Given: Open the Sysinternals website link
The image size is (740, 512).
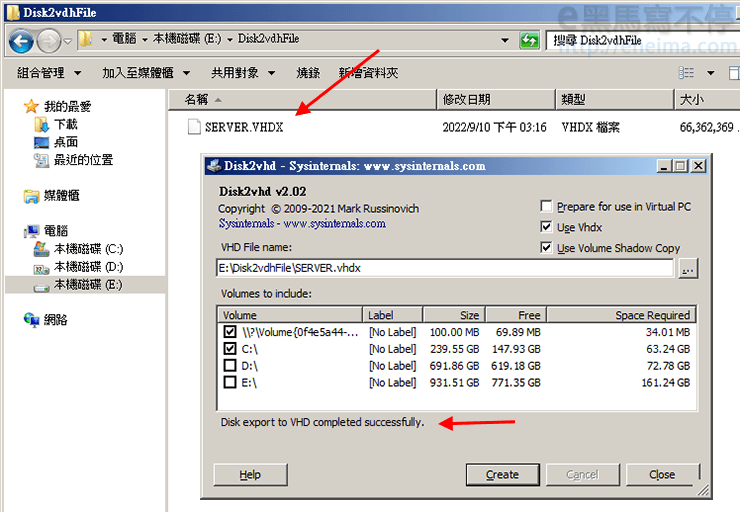Looking at the screenshot, I should (302, 224).
